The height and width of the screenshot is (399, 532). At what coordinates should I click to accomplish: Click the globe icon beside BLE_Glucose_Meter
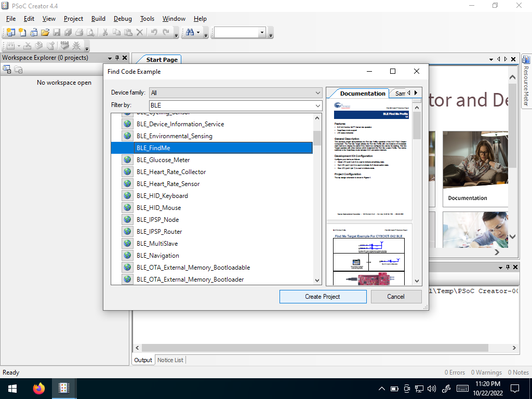click(128, 159)
